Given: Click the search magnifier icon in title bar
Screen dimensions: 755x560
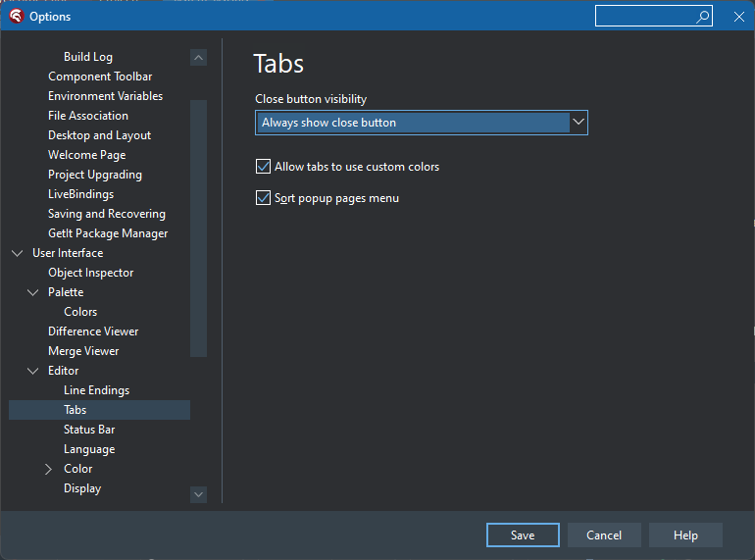Looking at the screenshot, I should 702,17.
